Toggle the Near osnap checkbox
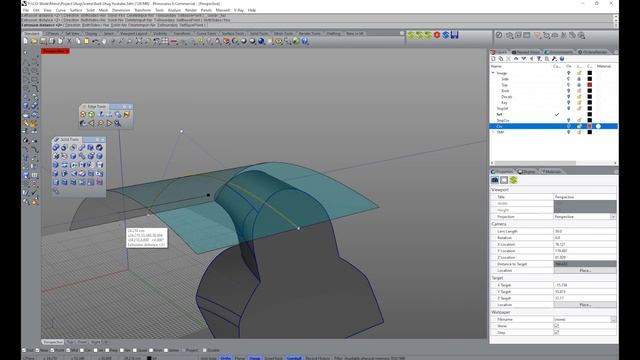This screenshot has height=360, width=640. tap(38, 350)
